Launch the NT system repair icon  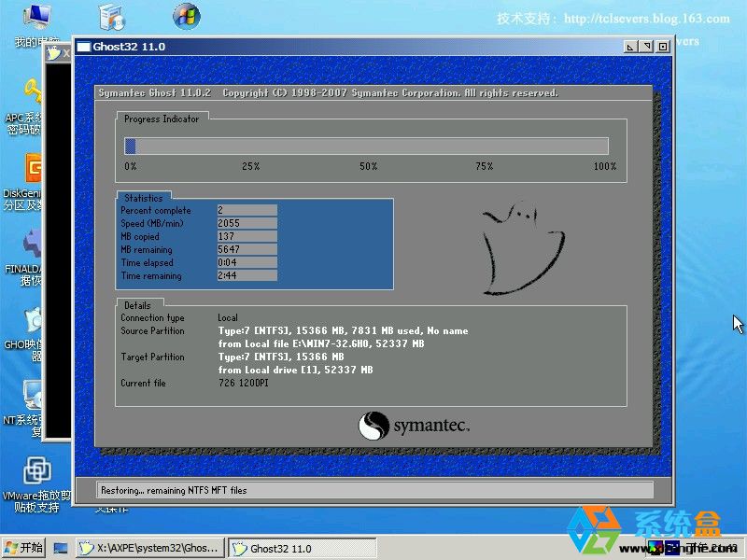(x=34, y=396)
